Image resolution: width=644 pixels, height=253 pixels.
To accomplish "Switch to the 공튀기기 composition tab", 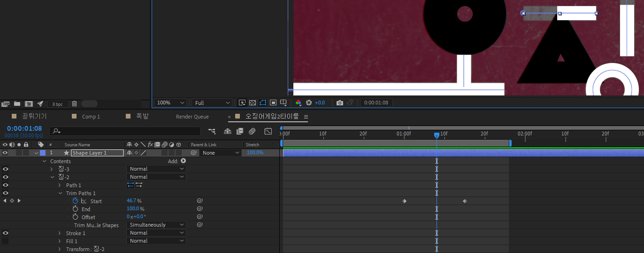I will point(35,116).
